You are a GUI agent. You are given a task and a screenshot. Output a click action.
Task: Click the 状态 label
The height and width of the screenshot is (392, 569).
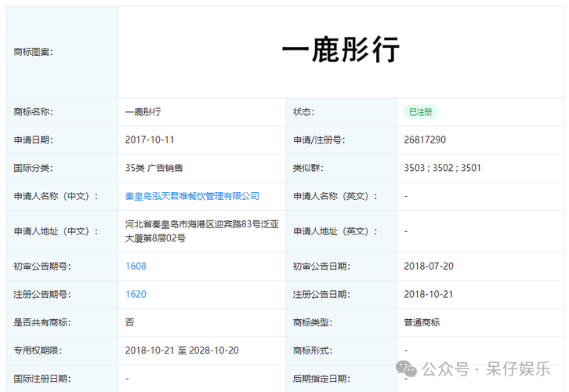click(x=303, y=112)
